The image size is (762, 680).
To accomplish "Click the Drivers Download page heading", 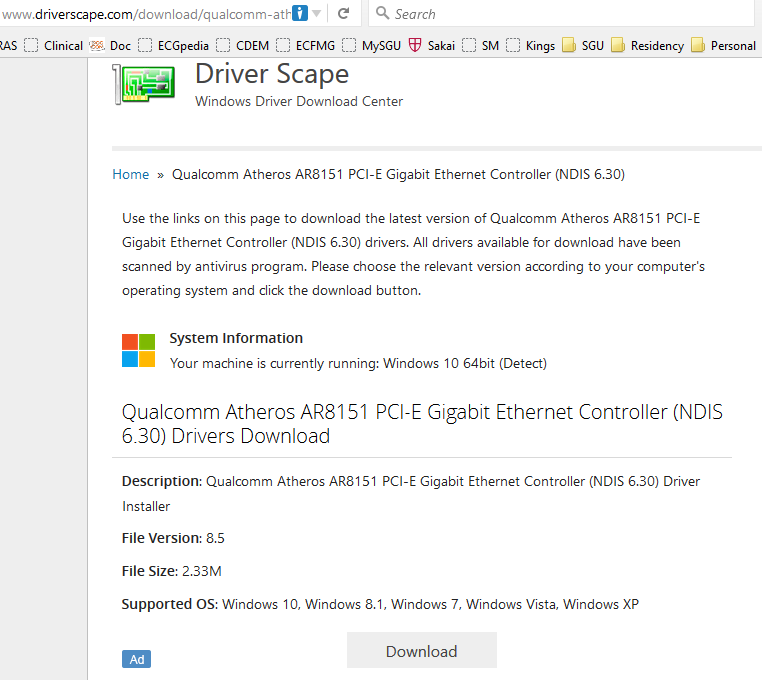I will [x=422, y=424].
